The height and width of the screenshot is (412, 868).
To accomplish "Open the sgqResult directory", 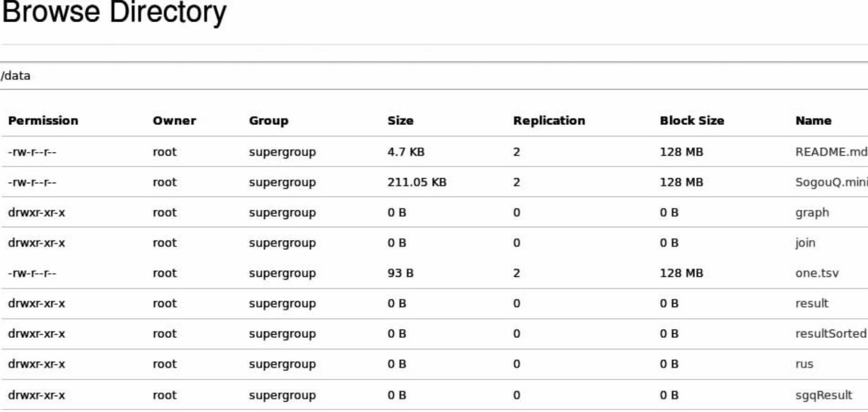I will pos(824,395).
